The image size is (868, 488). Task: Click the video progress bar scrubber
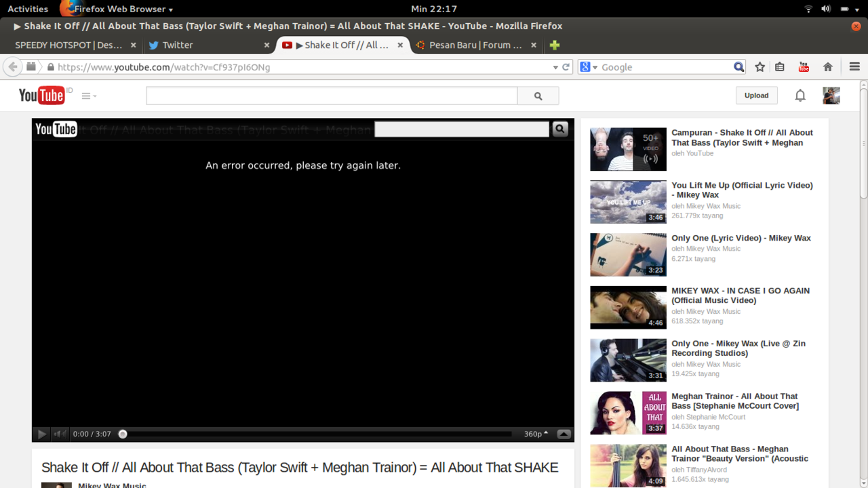click(x=123, y=434)
